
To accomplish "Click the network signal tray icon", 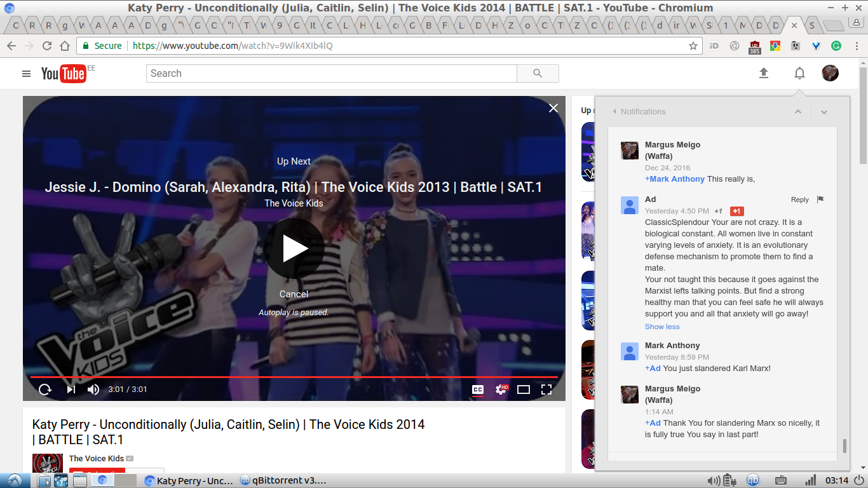I will coord(810,481).
